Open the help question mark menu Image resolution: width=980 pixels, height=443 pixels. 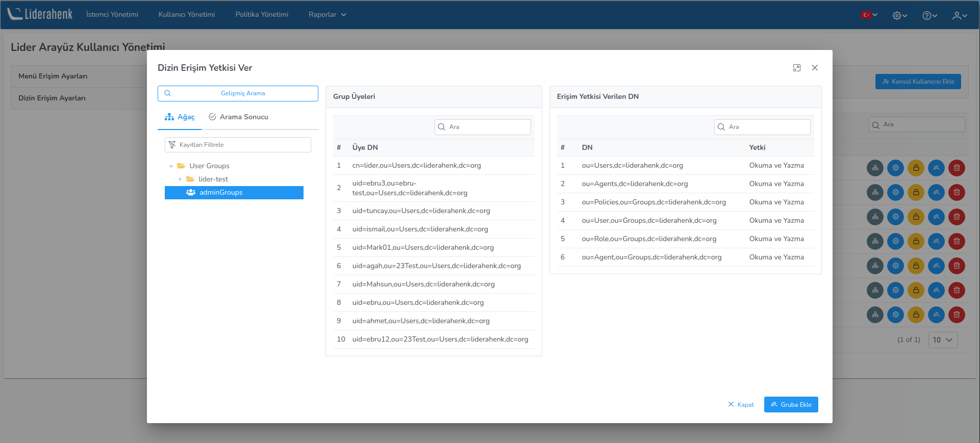929,15
